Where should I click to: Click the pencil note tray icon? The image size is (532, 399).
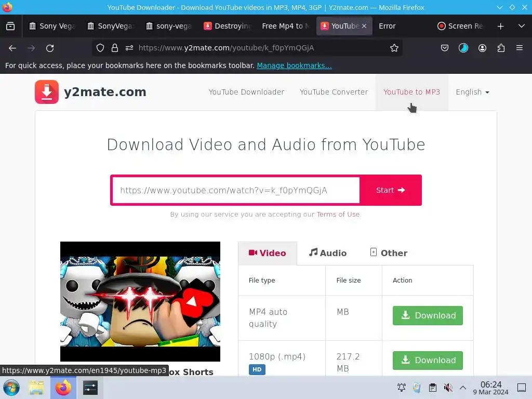point(417,387)
